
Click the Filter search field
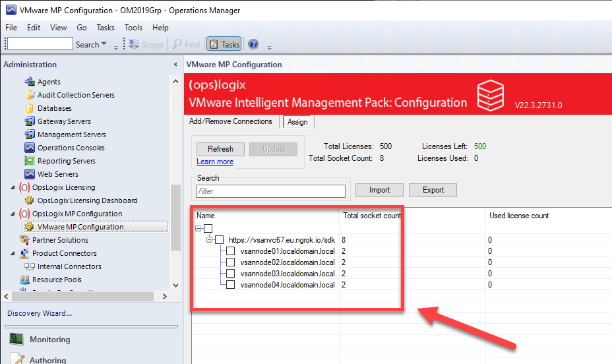[x=270, y=191]
